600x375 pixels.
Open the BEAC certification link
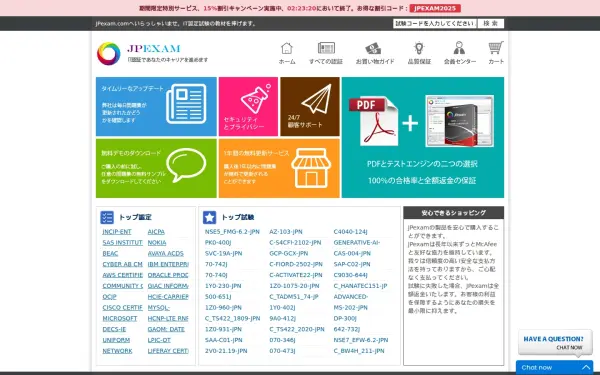pos(110,253)
